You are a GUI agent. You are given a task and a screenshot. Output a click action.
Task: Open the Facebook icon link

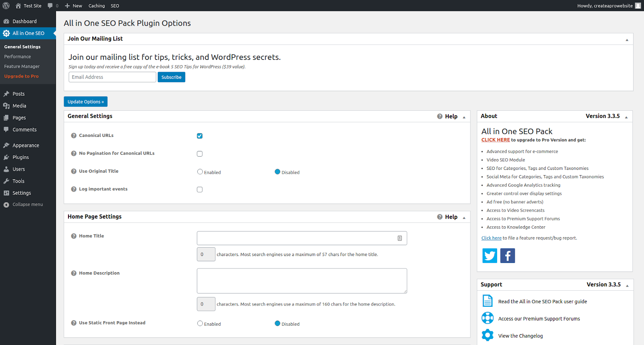click(x=508, y=256)
